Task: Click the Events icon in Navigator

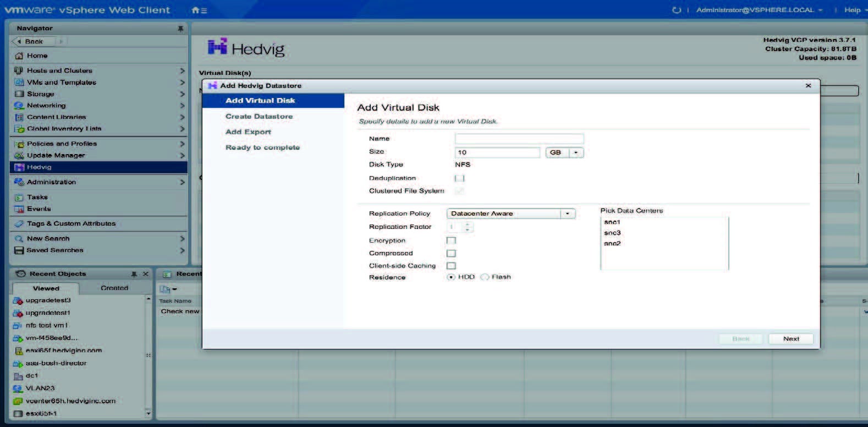Action: (x=19, y=209)
